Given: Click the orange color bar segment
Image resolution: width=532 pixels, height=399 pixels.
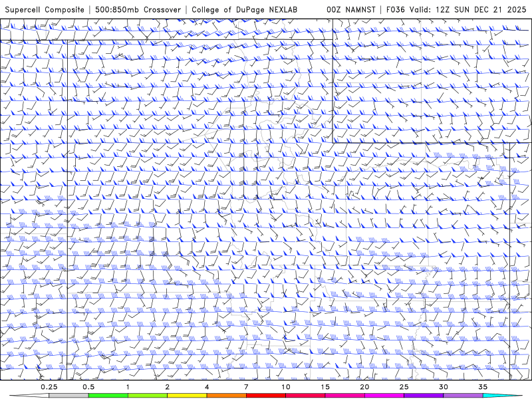Looking at the screenshot, I should [226, 396].
